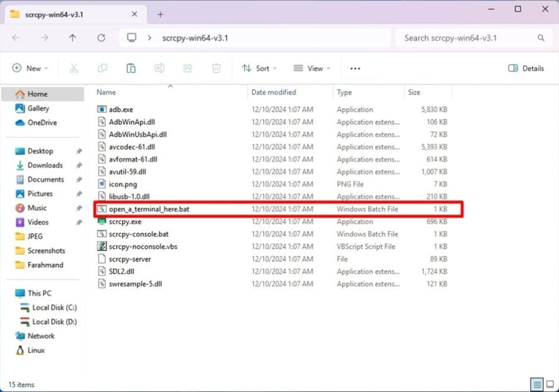Viewport: 559px width, 392px height.
Task: Click the Delete toolbar icon
Action: (x=216, y=68)
